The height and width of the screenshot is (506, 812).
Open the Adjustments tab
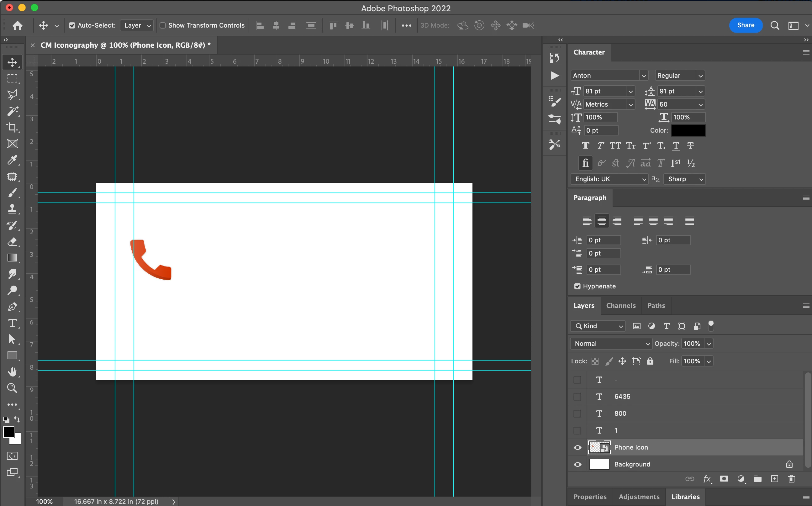(x=639, y=497)
